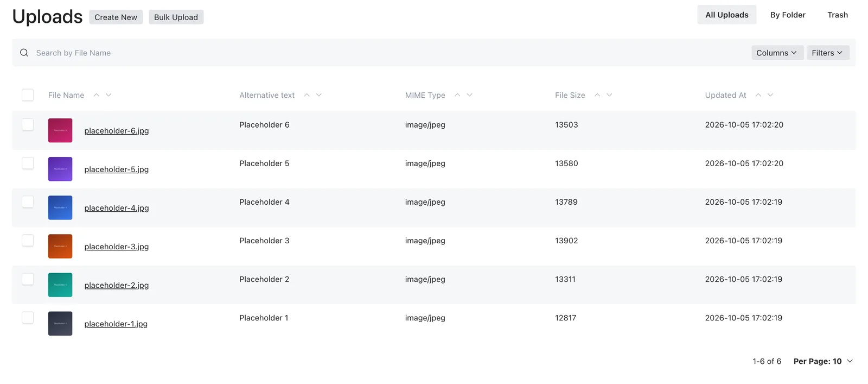868x384 pixels.
Task: Sort File Size ascending arrow
Action: point(597,95)
